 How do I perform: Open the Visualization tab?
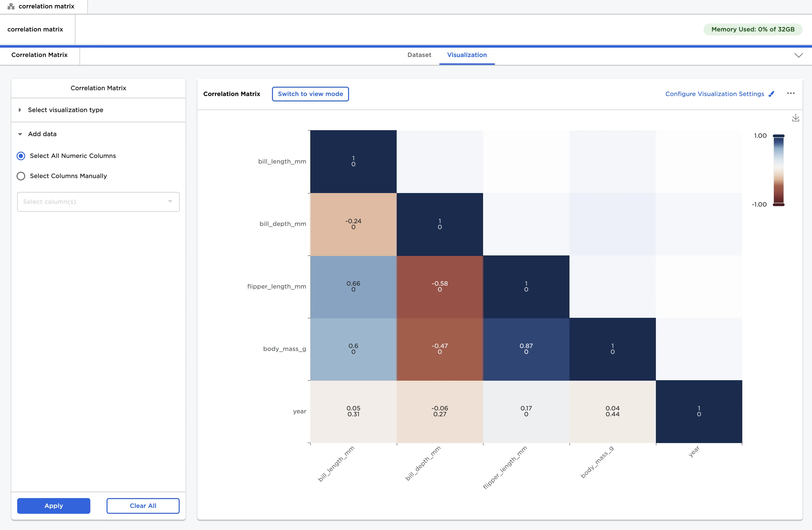coord(467,55)
